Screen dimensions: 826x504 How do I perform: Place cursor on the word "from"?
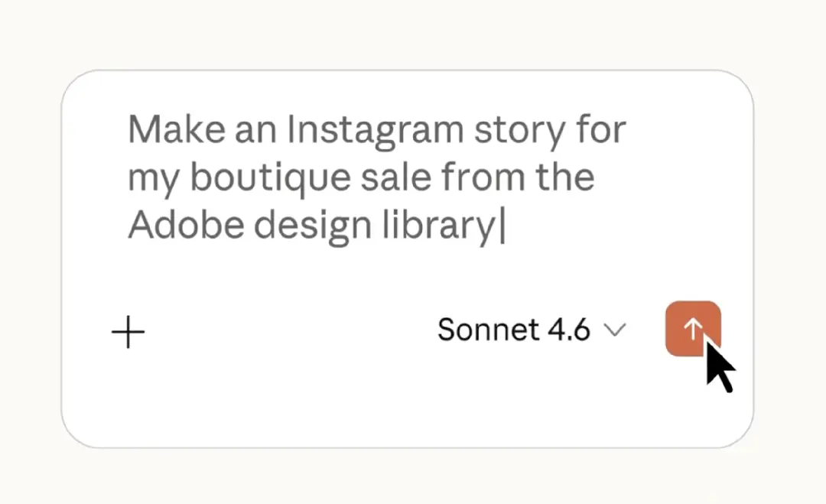(483, 177)
